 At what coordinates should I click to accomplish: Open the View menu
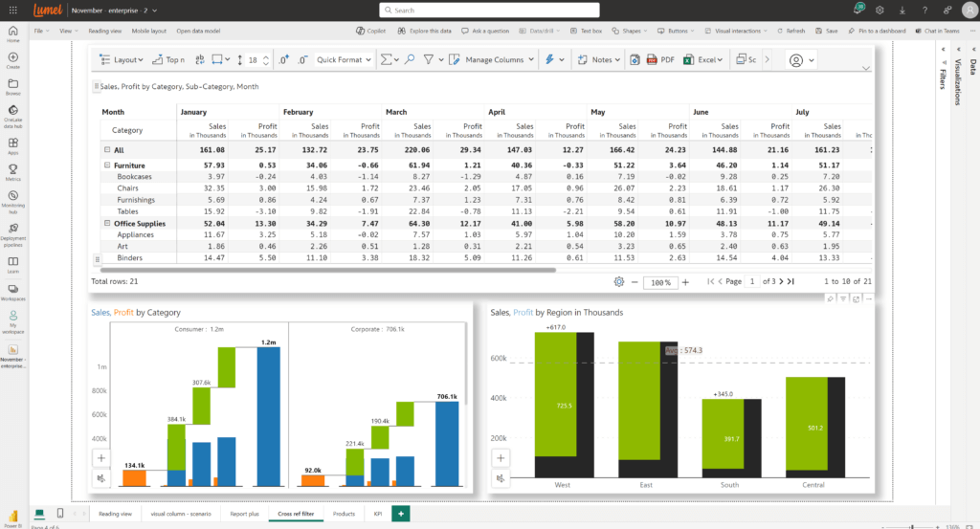(x=68, y=31)
